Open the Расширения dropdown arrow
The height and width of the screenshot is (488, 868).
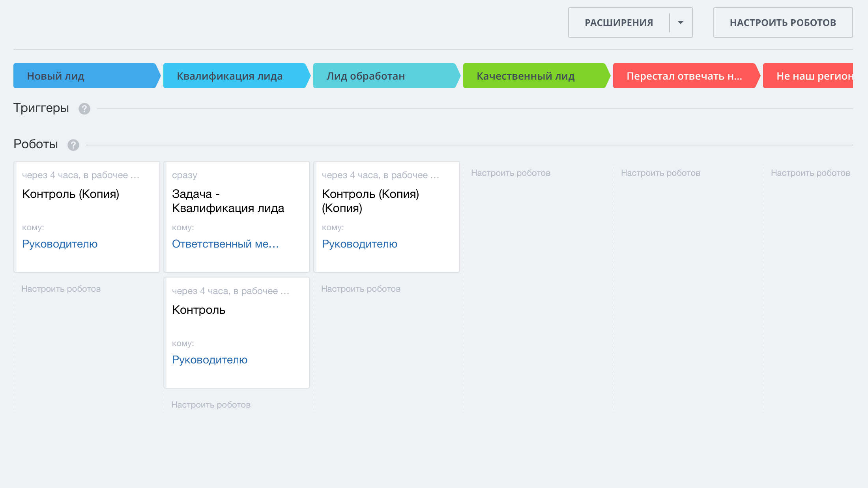tap(681, 22)
